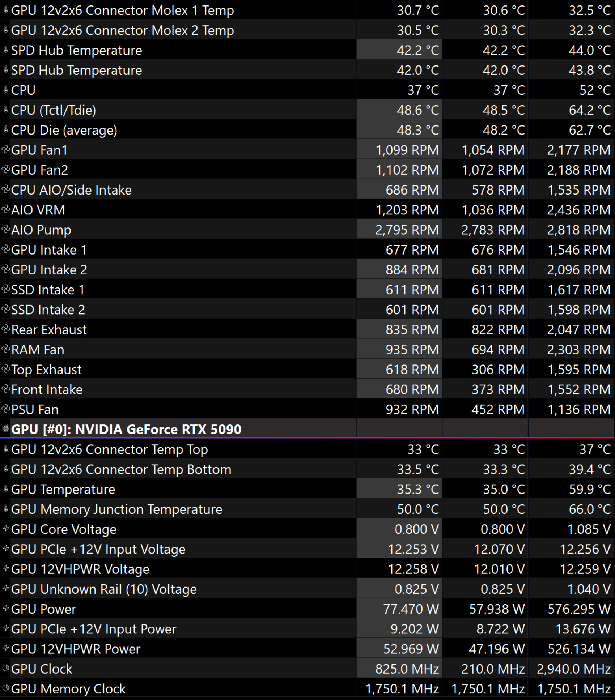
Task: Click the fan icon next to Front Intake
Action: click(x=5, y=389)
